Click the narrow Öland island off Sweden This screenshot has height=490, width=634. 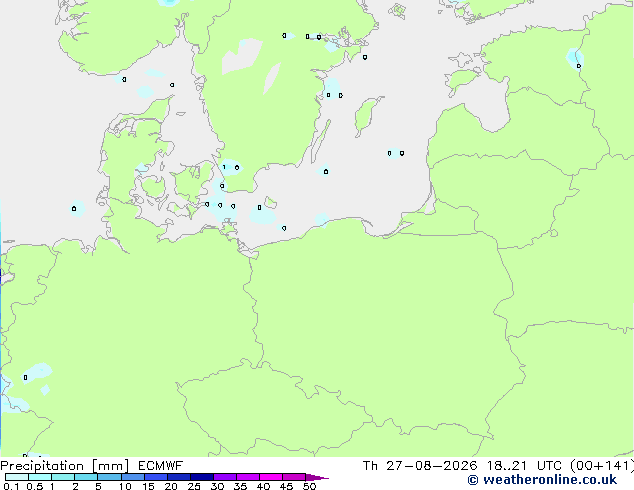tap(321, 140)
